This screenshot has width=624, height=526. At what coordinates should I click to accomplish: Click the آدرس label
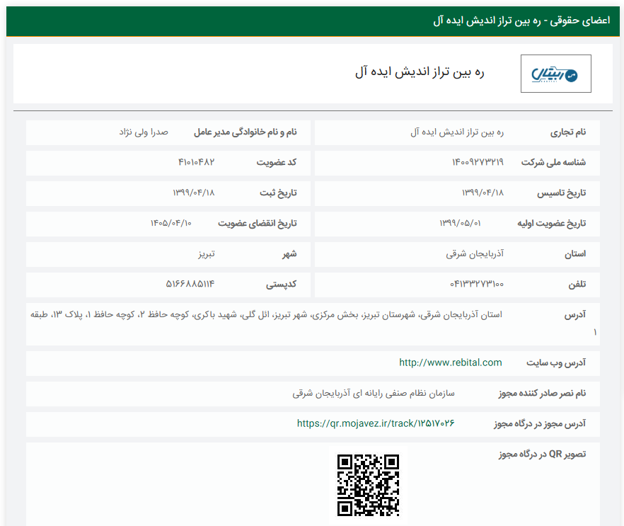pos(575,315)
